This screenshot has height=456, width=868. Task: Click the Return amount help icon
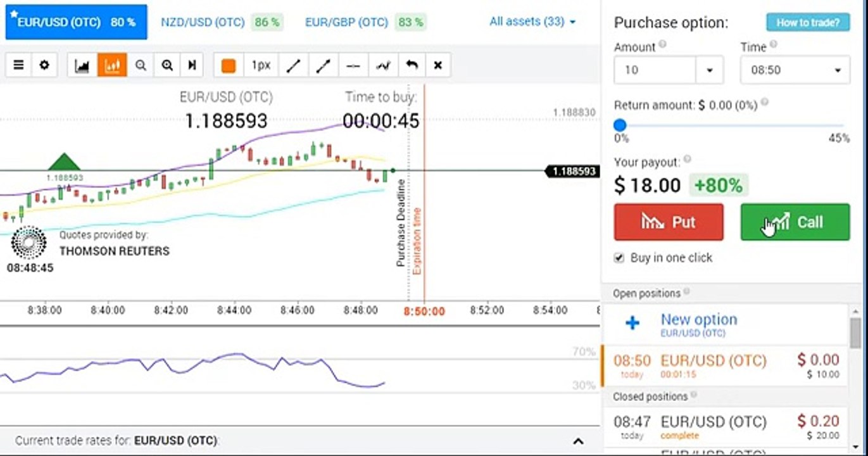(x=764, y=102)
